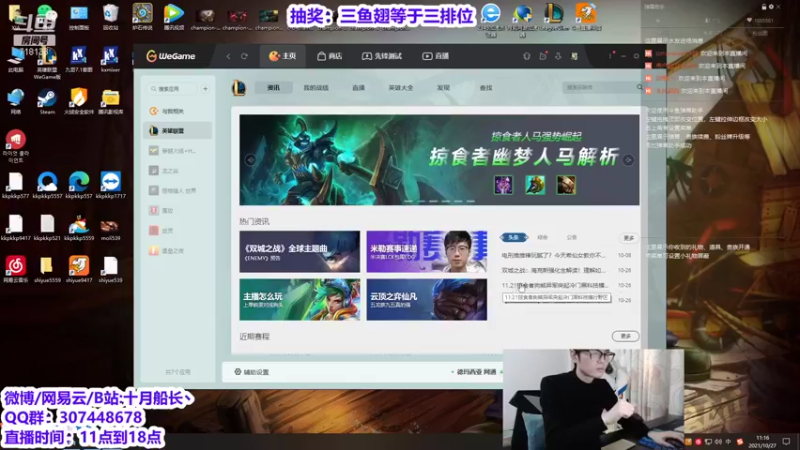Open the 直播 tab in WeGame top bar

click(x=435, y=56)
